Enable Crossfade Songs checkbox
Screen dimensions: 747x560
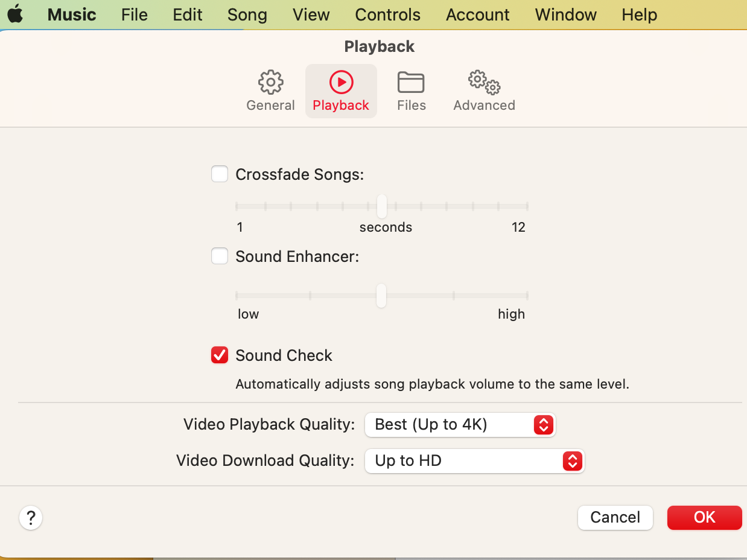tap(220, 174)
